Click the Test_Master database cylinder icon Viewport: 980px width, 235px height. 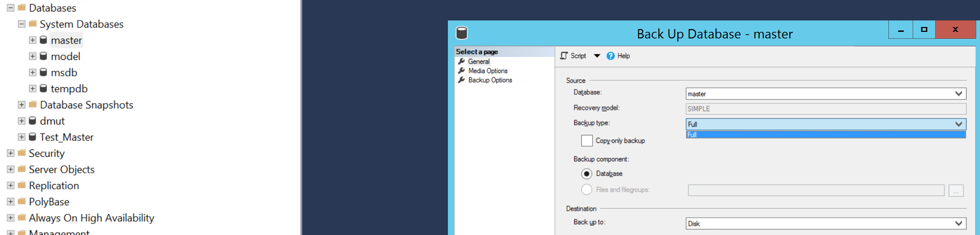pyautogui.click(x=32, y=137)
